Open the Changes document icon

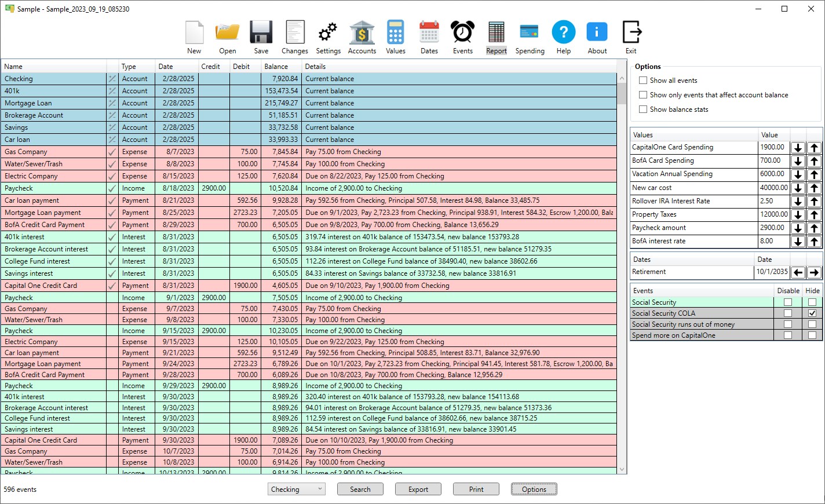[295, 33]
